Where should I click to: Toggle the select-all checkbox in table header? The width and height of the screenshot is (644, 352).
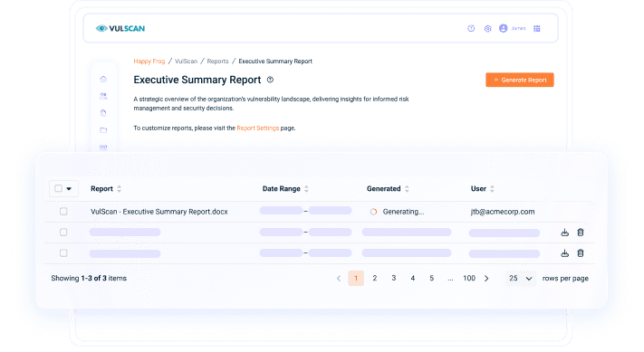[x=58, y=188]
